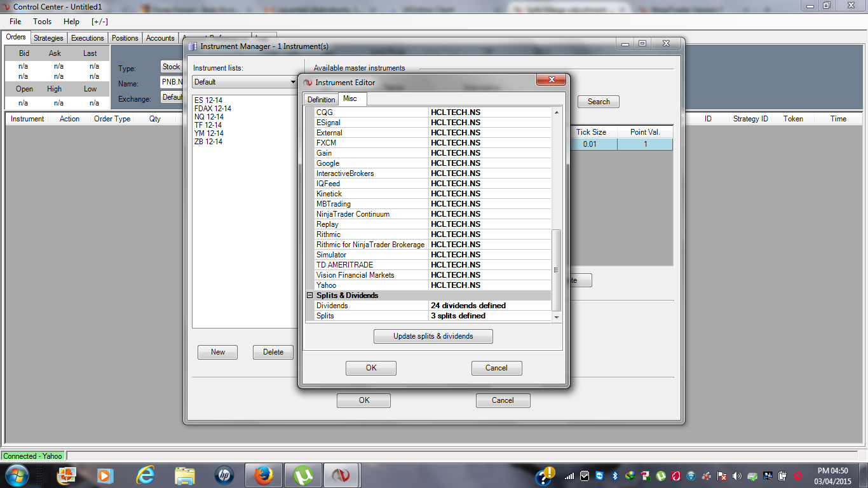Image resolution: width=868 pixels, height=488 pixels.
Task: Select ZB 12-14 in the instrument list
Action: 208,142
